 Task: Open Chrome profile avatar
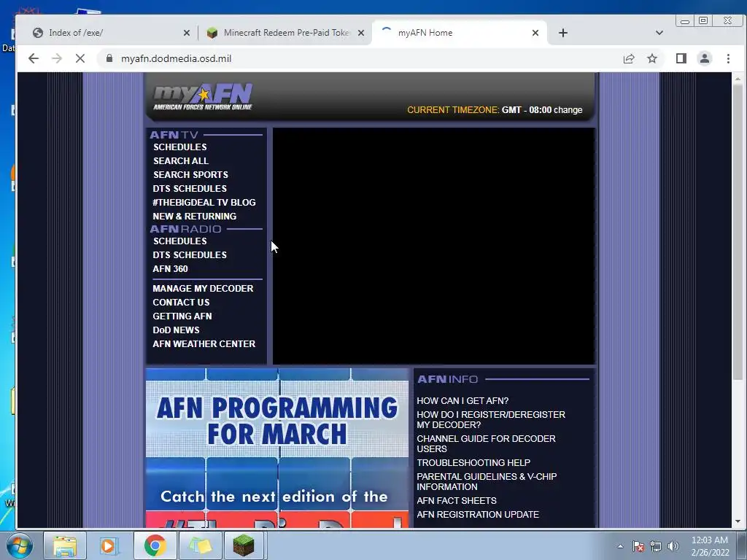pyautogui.click(x=705, y=58)
